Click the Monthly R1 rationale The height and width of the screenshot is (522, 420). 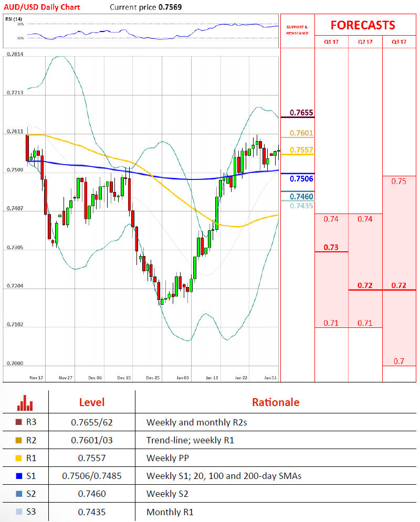(170, 512)
